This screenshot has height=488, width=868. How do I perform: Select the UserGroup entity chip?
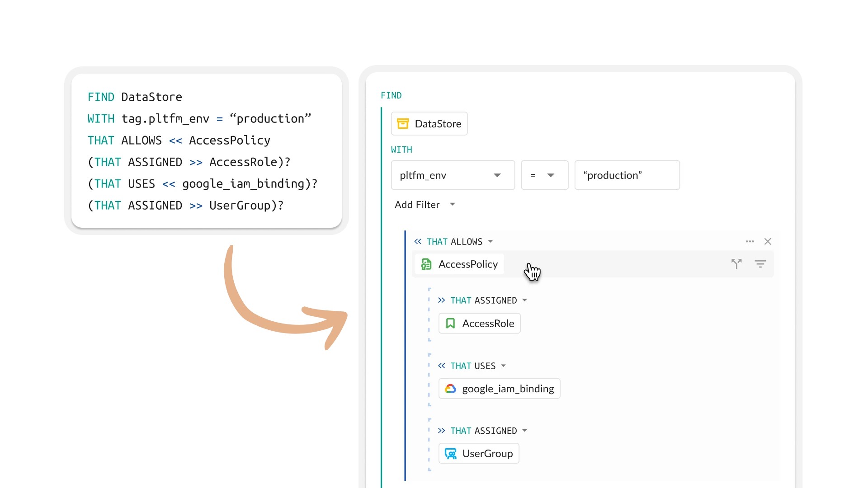tap(479, 454)
